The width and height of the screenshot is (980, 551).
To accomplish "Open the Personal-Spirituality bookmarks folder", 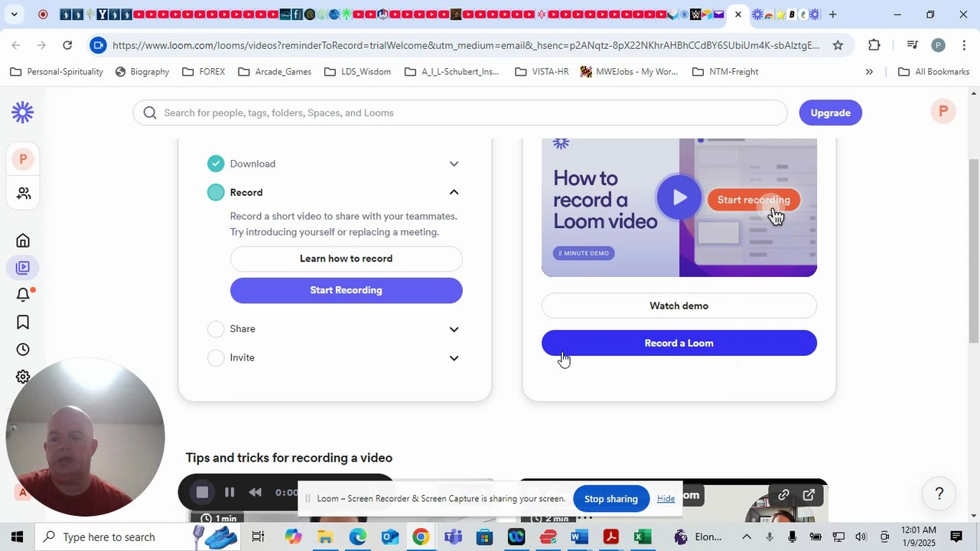I will (x=56, y=72).
